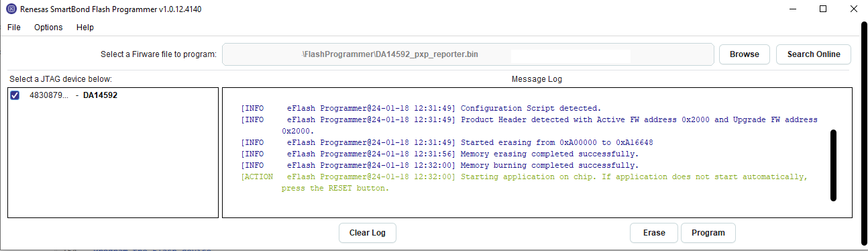Click the Program button
The width and height of the screenshot is (868, 251).
click(x=708, y=233)
